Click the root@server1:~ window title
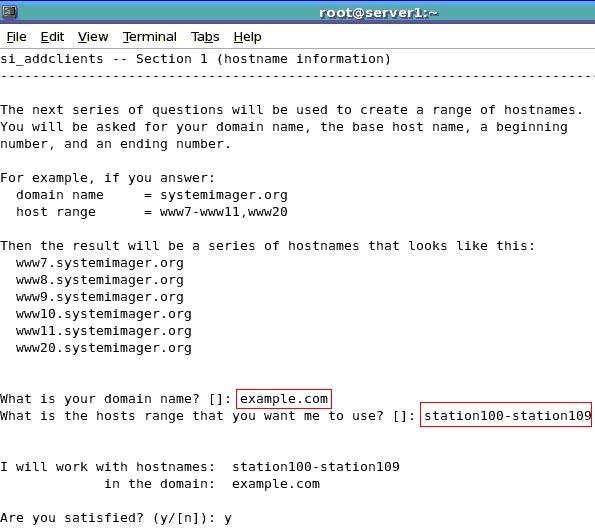Viewport: 595px width, 530px height. pyautogui.click(x=378, y=13)
